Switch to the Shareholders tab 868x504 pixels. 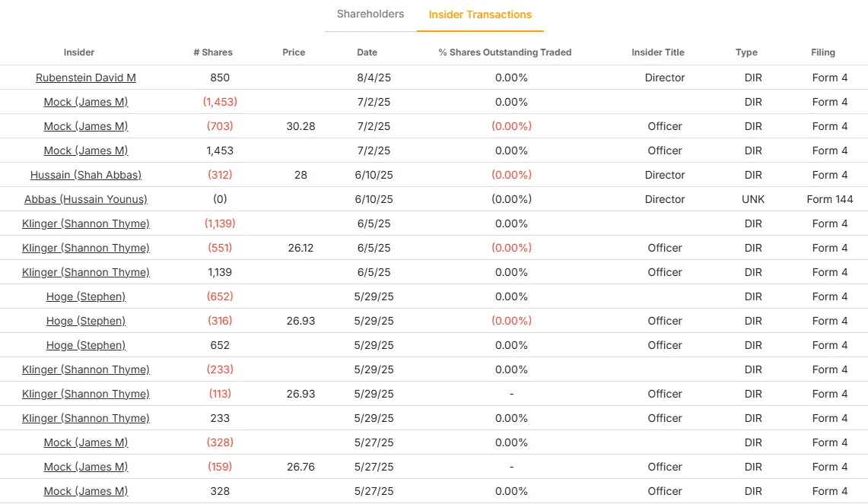point(370,14)
